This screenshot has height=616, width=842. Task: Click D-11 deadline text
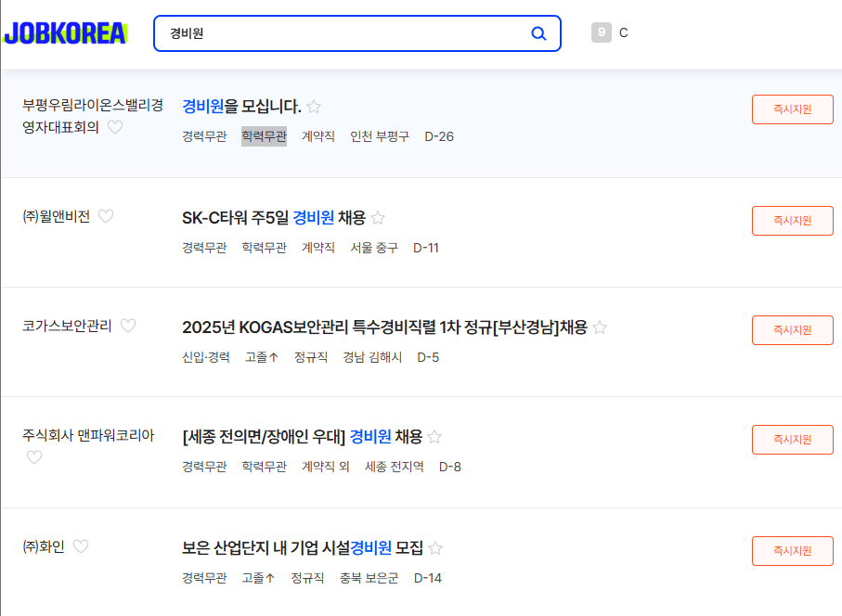tap(426, 248)
